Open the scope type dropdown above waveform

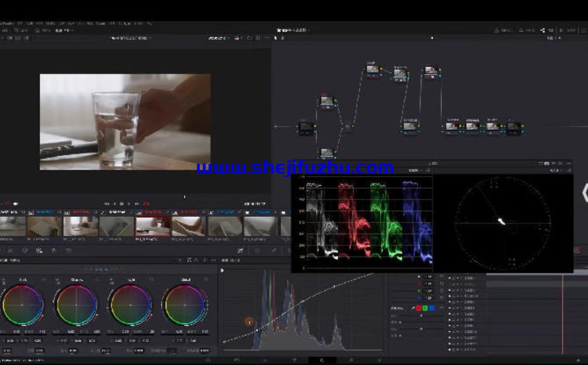(414, 171)
